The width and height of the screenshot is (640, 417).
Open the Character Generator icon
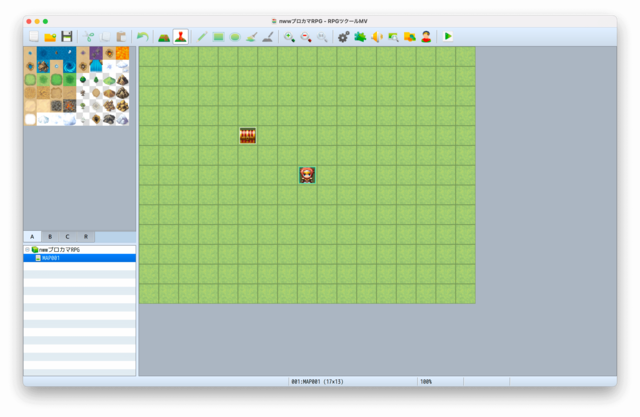426,37
